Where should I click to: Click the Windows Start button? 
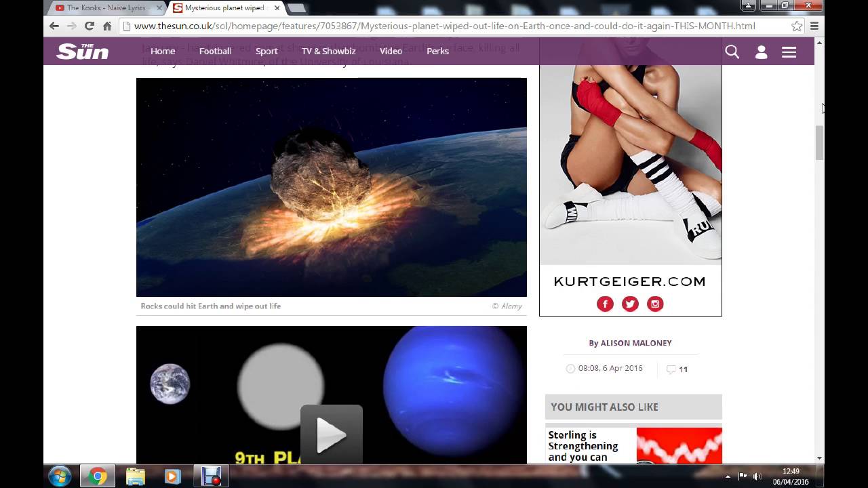(x=60, y=476)
